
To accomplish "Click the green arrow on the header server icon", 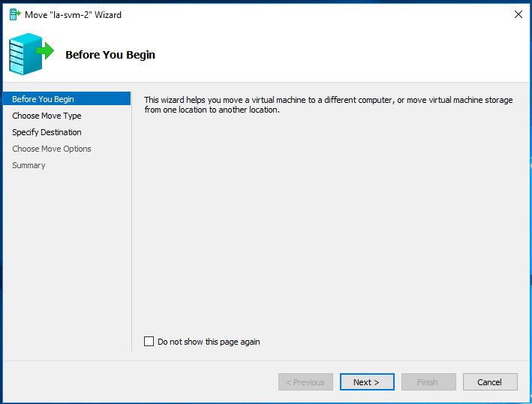I will (x=45, y=51).
